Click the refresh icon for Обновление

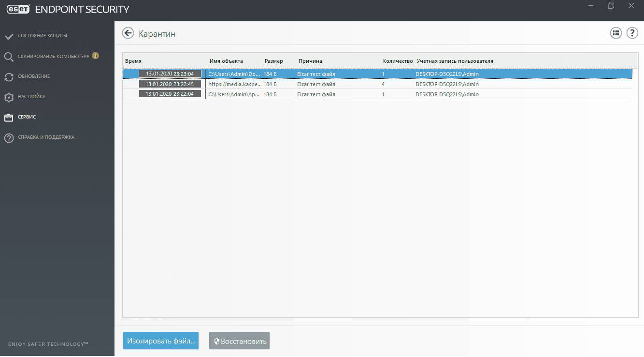[x=9, y=77]
